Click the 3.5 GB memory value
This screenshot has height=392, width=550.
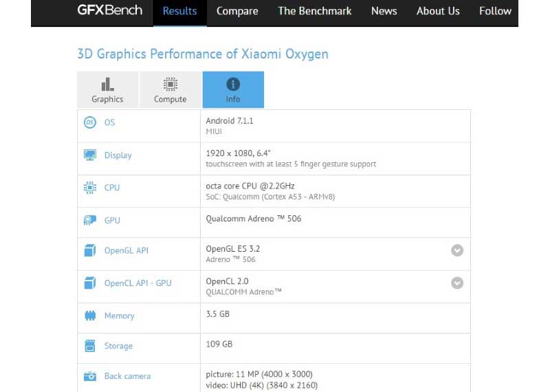click(x=217, y=314)
